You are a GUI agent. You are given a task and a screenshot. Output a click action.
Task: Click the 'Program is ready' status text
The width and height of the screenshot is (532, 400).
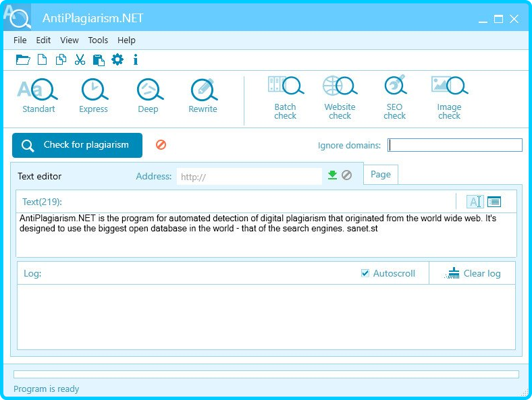click(46, 389)
